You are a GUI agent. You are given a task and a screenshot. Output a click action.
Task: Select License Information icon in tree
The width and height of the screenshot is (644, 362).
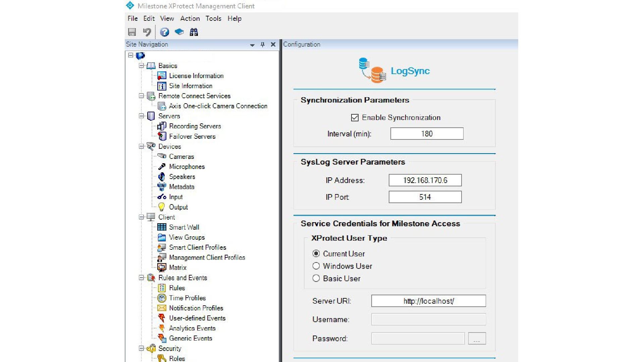pos(162,76)
